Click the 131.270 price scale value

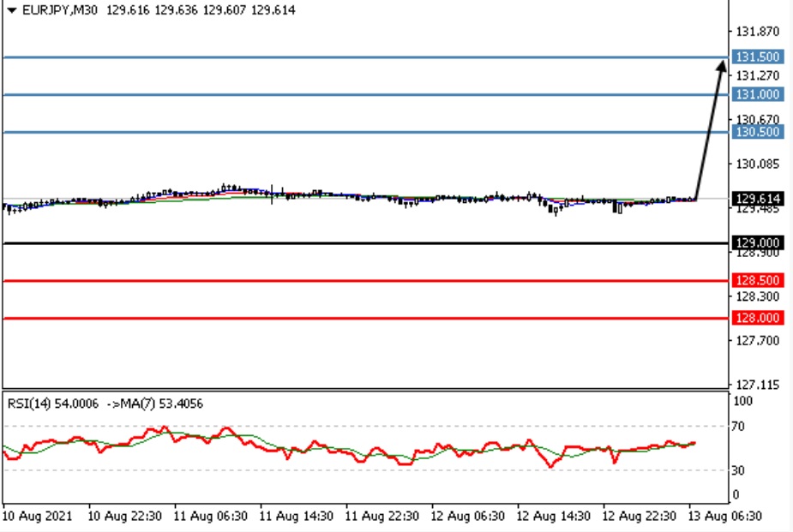coord(758,75)
